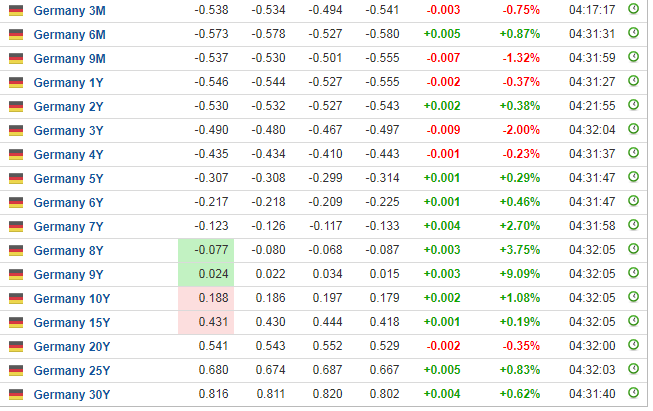The image size is (653, 411).
Task: Select the yield value 0.680
Action: 213,370
